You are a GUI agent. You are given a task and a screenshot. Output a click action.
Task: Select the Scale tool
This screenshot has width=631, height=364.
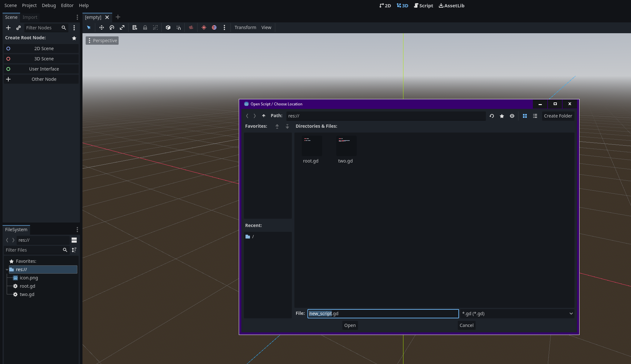pyautogui.click(x=122, y=27)
